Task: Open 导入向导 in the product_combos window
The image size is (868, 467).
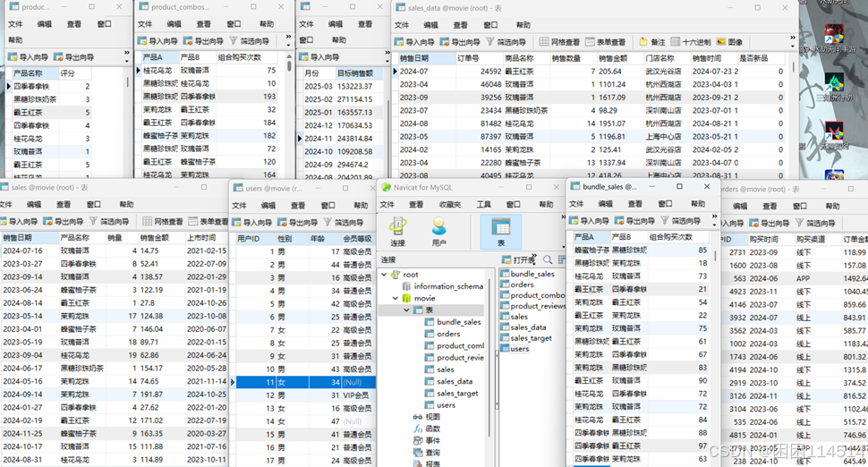Action: coord(157,41)
